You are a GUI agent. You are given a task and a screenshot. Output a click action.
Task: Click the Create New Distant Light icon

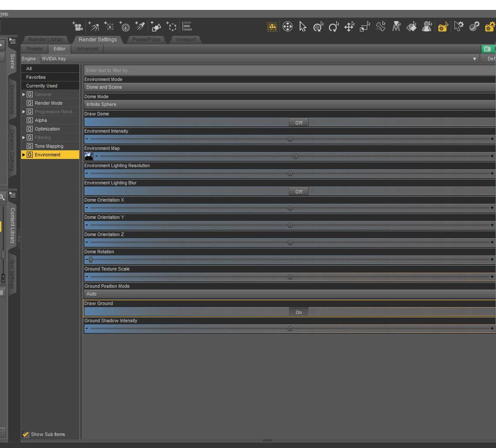[x=93, y=27]
